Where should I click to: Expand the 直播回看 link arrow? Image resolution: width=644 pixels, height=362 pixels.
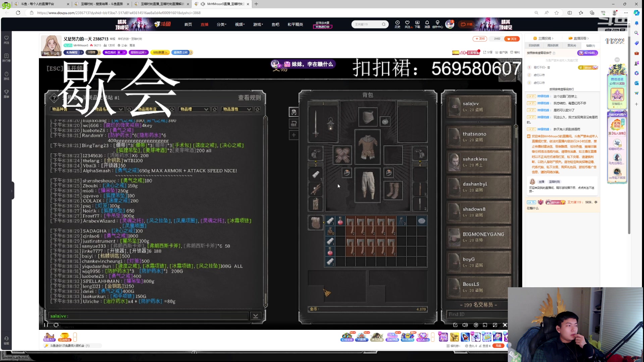[x=588, y=39]
